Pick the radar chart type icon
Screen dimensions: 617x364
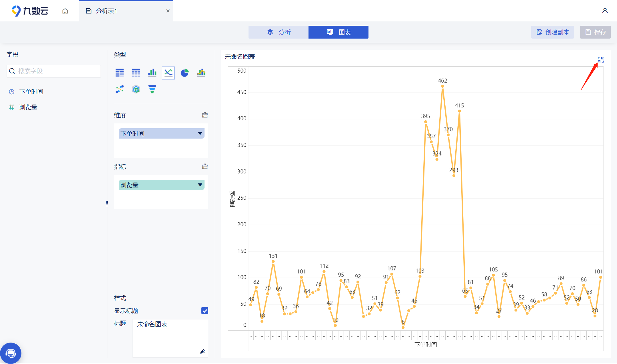pyautogui.click(x=136, y=89)
